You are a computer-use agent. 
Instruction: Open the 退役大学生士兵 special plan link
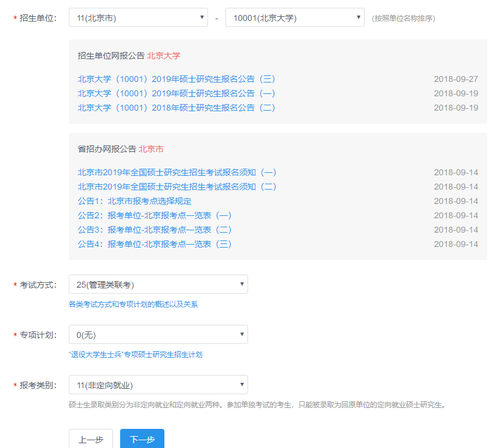(x=136, y=355)
